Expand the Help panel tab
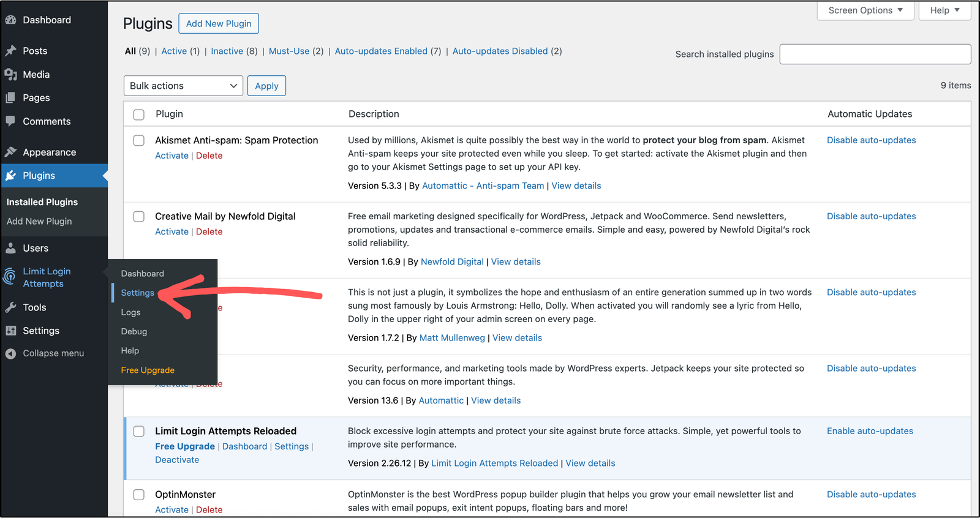980x518 pixels. coord(944,10)
